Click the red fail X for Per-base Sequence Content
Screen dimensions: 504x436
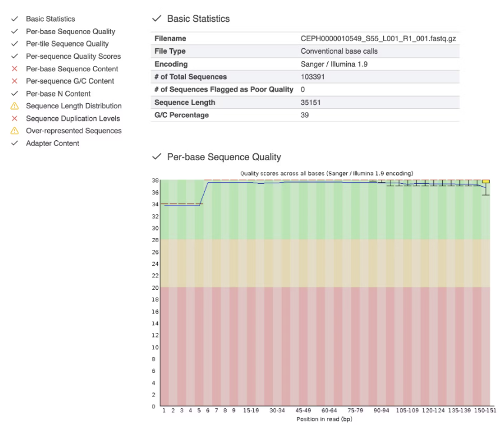point(15,69)
